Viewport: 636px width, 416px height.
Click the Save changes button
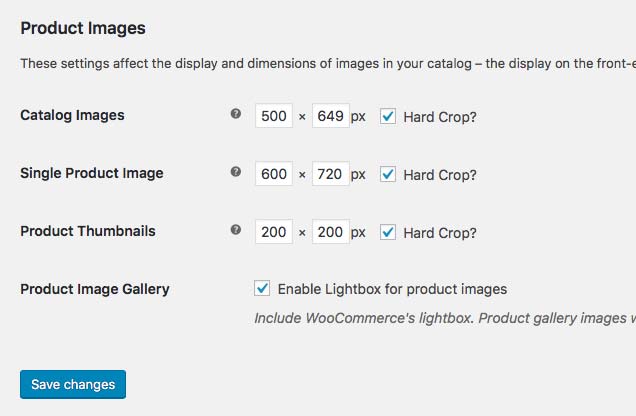click(73, 384)
